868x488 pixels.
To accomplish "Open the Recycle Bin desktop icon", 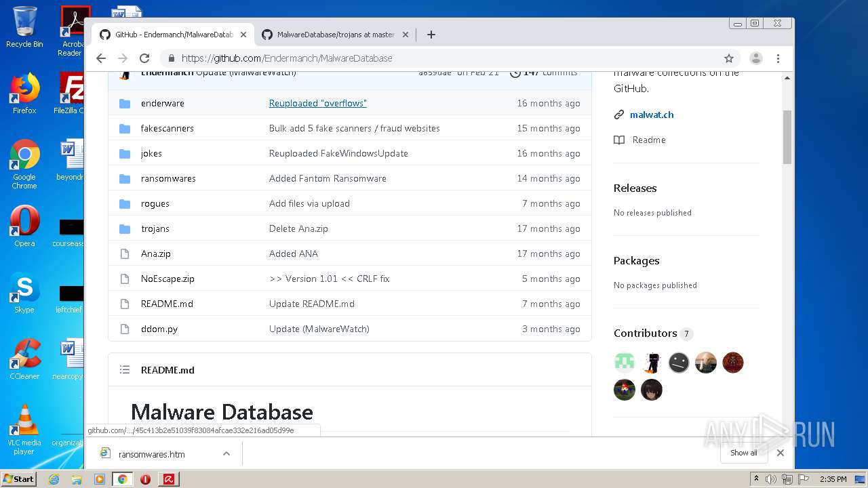I will point(24,27).
